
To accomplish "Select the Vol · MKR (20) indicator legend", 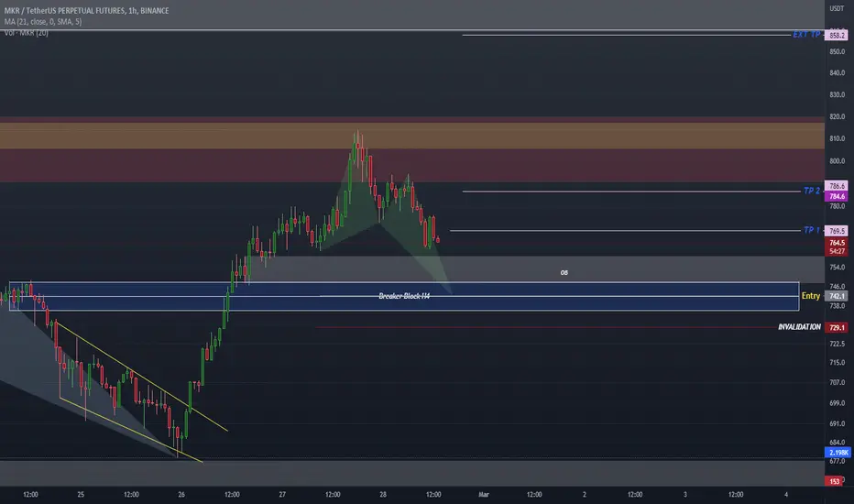I will 27,33.
